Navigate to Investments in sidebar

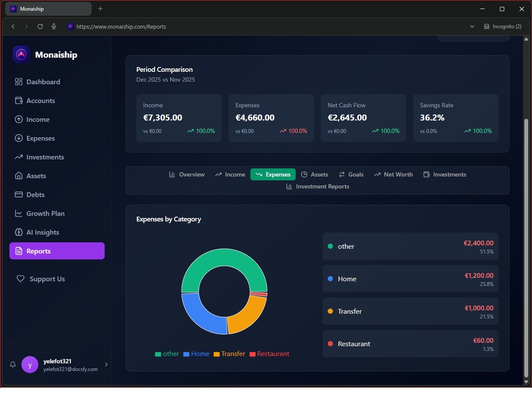[57, 157]
